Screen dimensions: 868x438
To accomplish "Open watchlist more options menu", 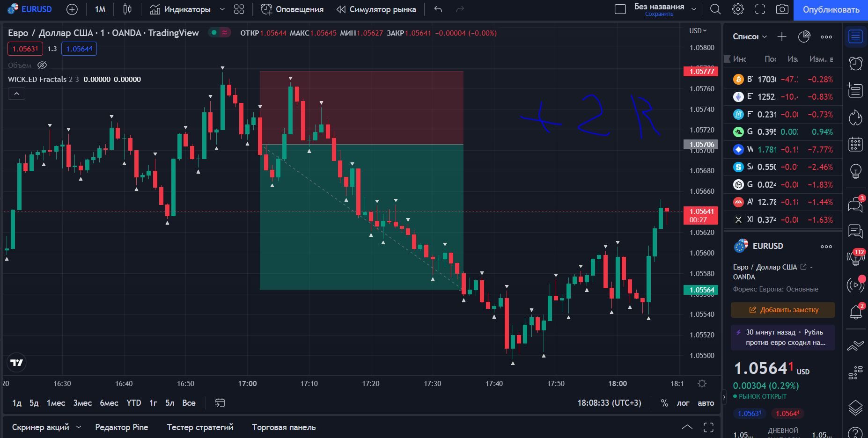I will 826,36.
